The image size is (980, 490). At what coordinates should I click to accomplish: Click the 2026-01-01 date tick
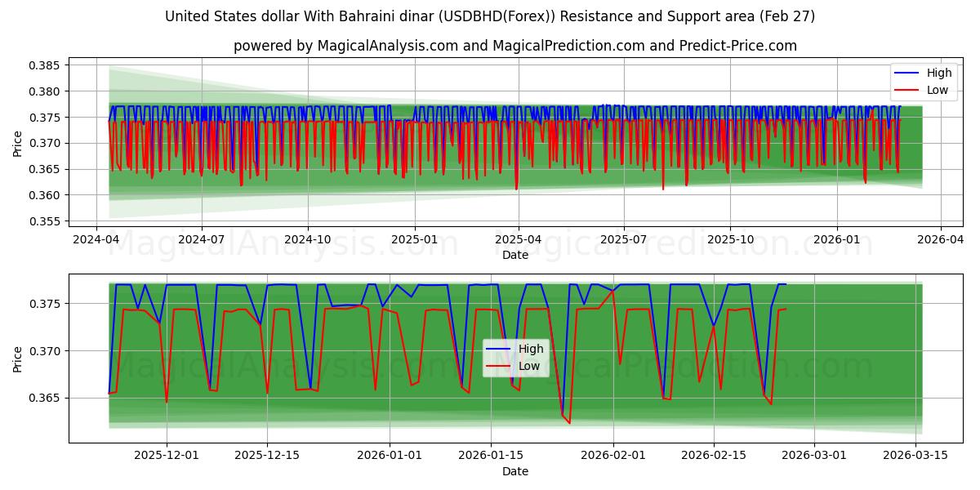pos(390,456)
